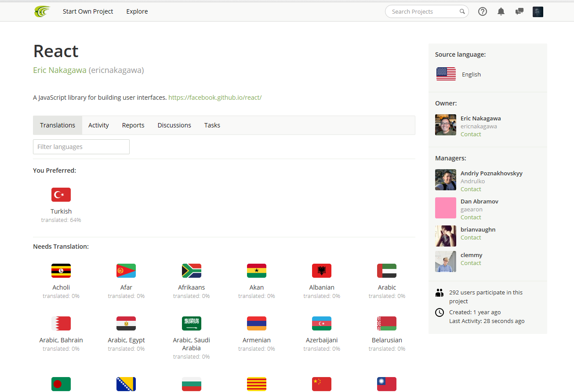Open the Belarusian language name link
The height and width of the screenshot is (392, 574).
pyautogui.click(x=387, y=340)
